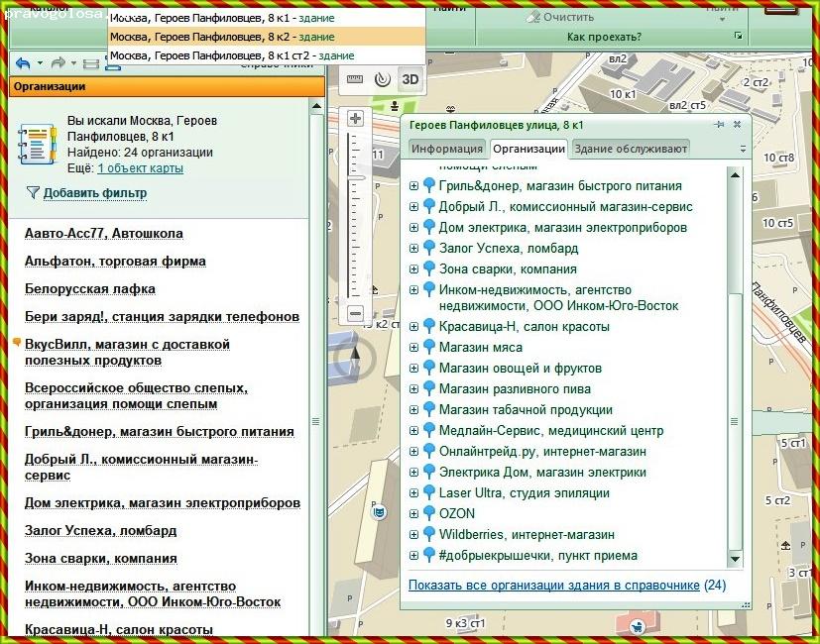Pin the building info popup
The height and width of the screenshot is (644, 820).
click(719, 125)
